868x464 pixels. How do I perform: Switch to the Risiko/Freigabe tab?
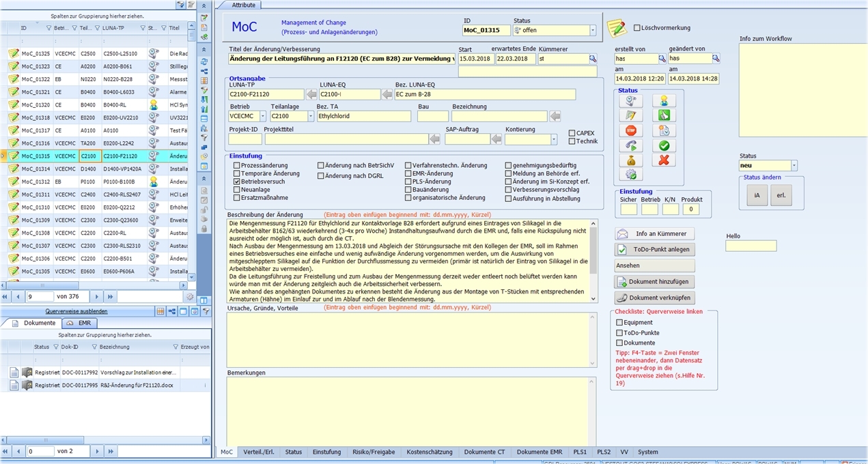374,452
